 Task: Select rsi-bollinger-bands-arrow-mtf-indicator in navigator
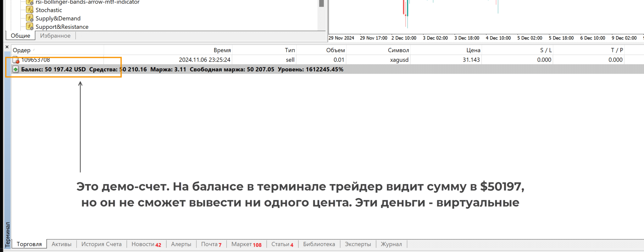87,2
